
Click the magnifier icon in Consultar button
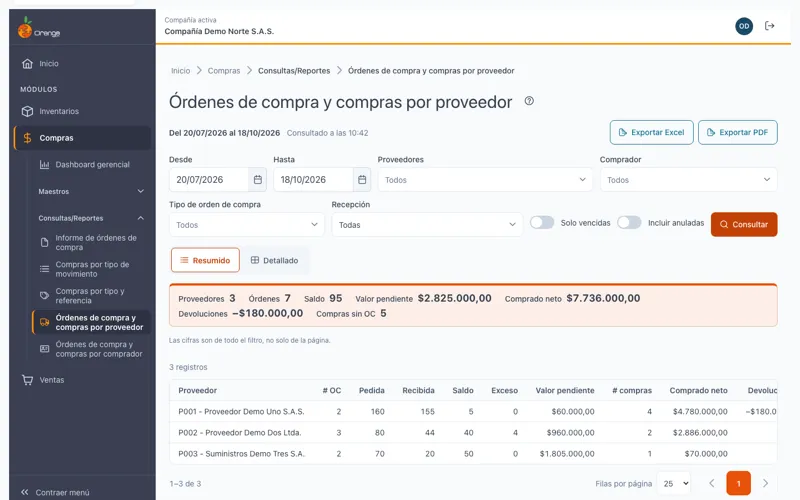coord(723,224)
